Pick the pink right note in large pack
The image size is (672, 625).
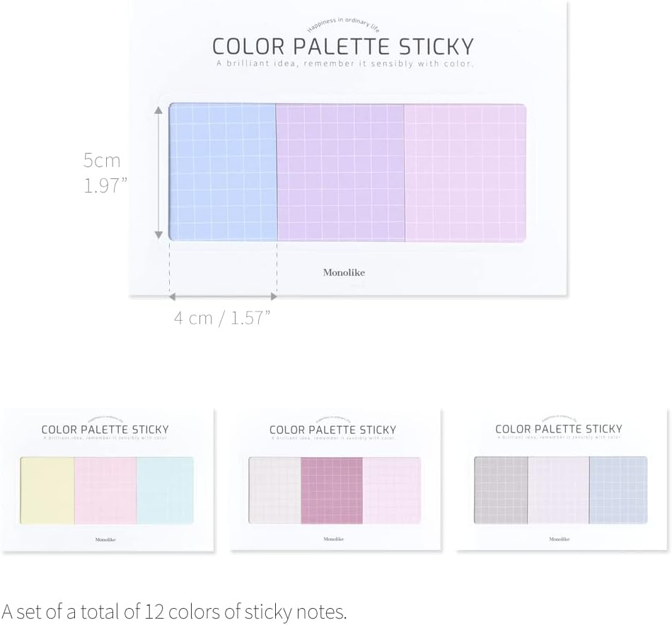pyautogui.click(x=465, y=172)
